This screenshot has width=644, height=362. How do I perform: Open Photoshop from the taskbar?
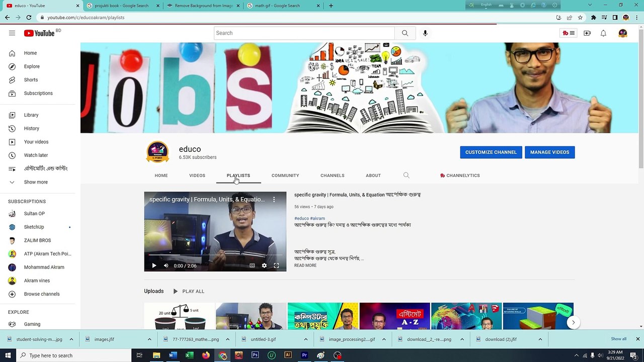[255, 355]
